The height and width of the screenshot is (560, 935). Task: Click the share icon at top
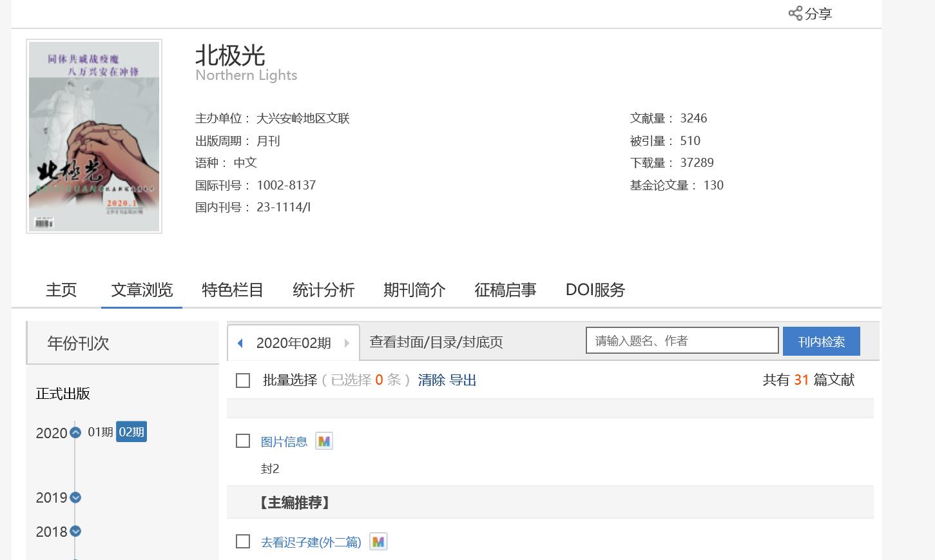pos(796,14)
